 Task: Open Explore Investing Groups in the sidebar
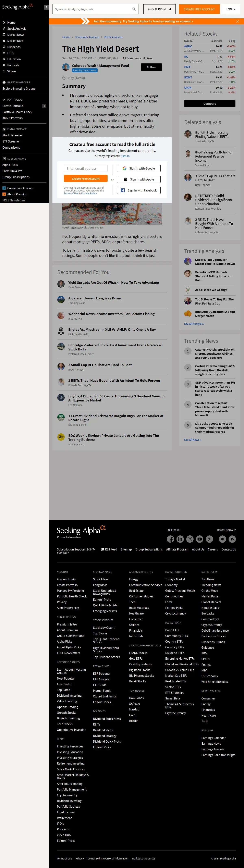tap(19, 89)
